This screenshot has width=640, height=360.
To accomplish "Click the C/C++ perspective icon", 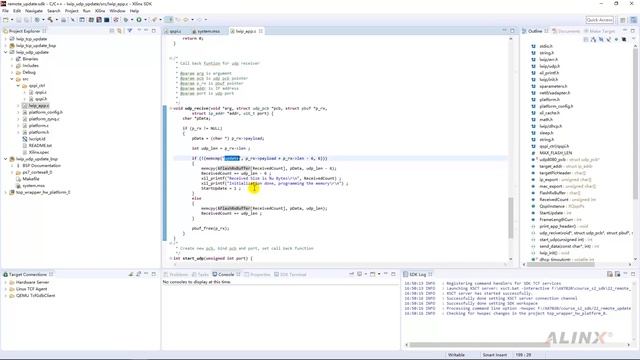I will pos(633,20).
